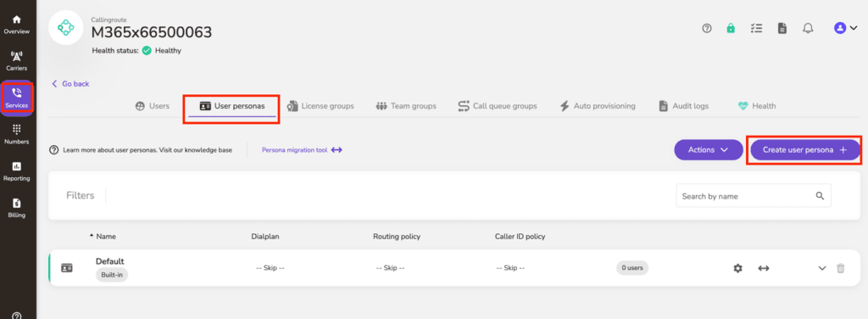Expand the Default persona row chevron

(x=822, y=268)
